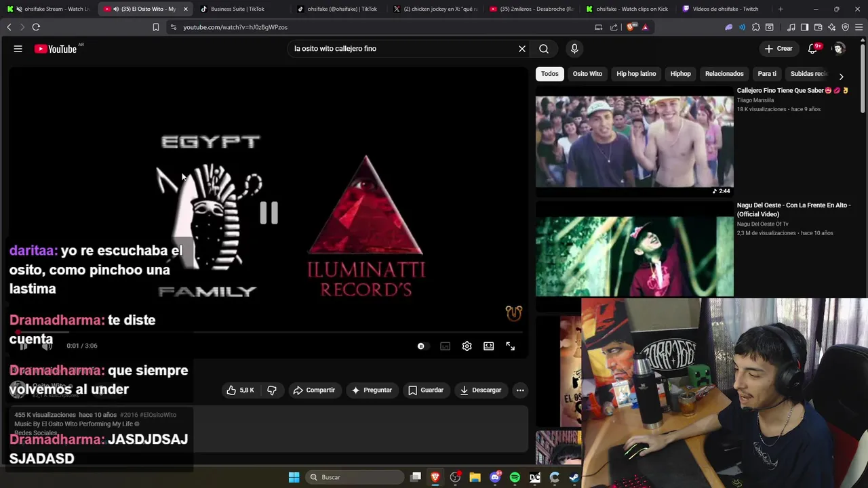This screenshot has height=488, width=868.
Task: Enter fullscreen on the video
Action: coord(511,346)
